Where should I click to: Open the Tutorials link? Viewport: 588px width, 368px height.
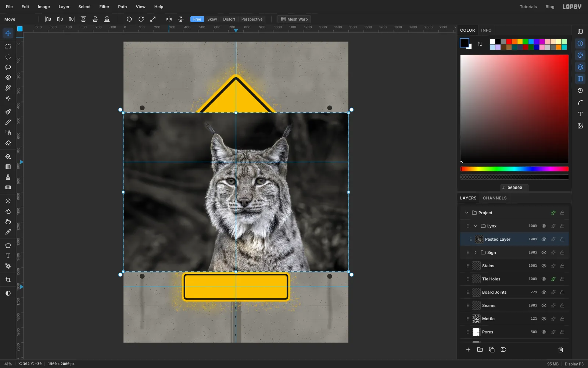[528, 7]
